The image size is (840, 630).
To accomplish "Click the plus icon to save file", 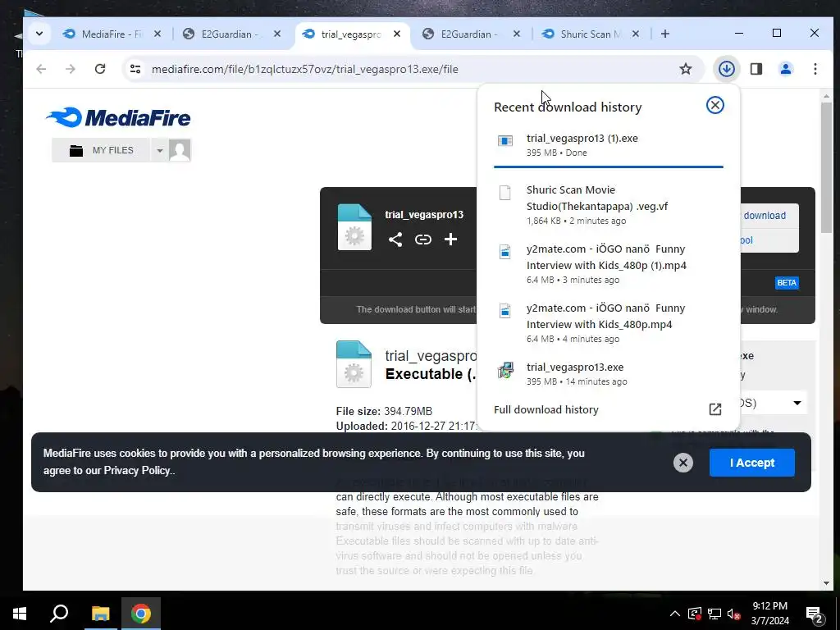I will (x=450, y=240).
